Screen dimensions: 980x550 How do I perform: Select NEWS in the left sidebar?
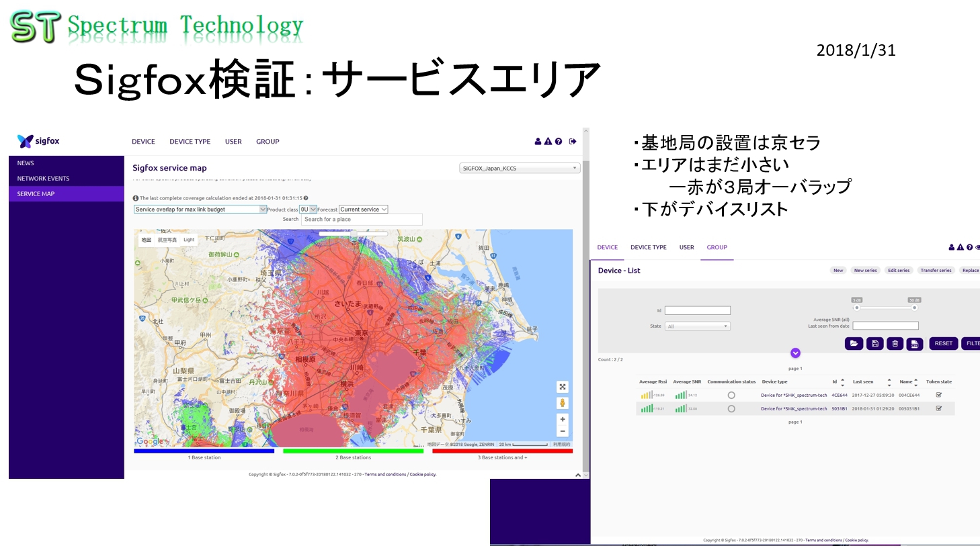(x=67, y=163)
